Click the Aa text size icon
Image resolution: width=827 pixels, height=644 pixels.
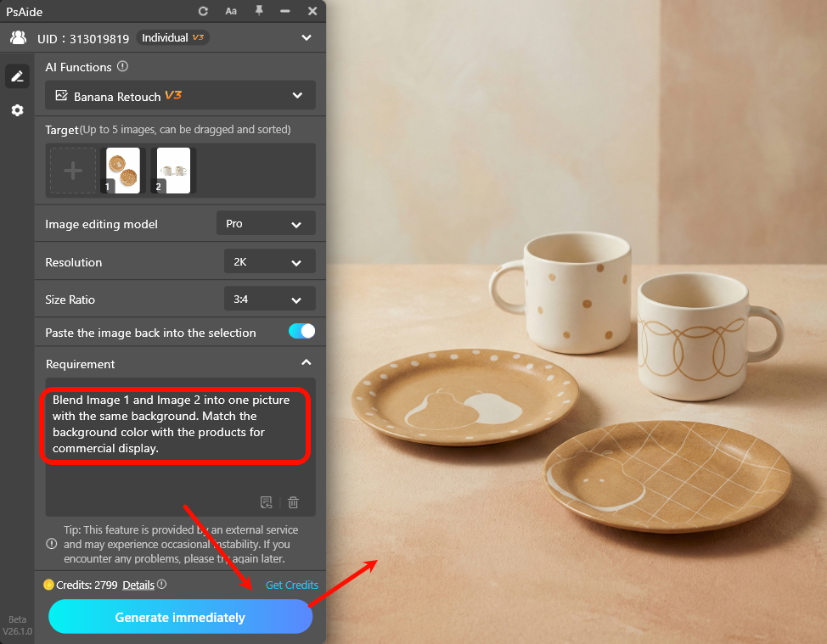pos(233,11)
